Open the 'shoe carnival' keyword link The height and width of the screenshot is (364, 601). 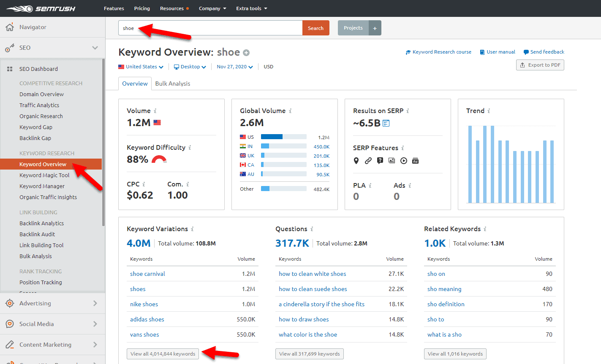pos(147,274)
